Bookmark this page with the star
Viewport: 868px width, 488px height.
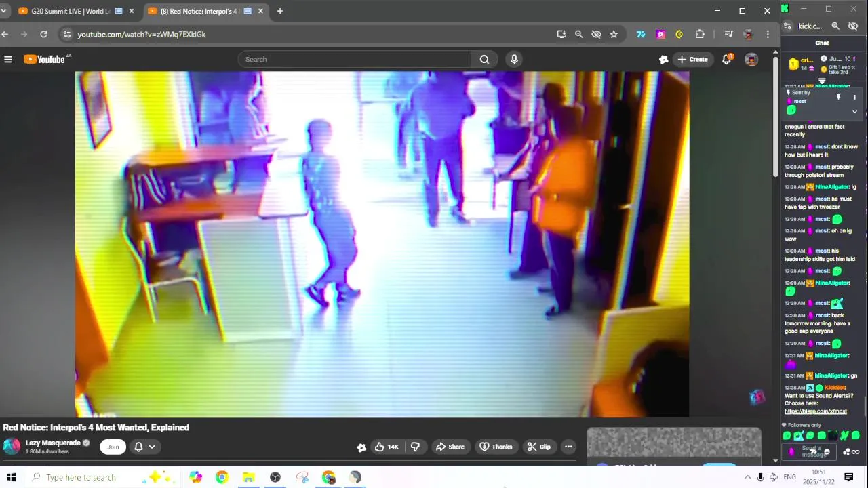(614, 34)
